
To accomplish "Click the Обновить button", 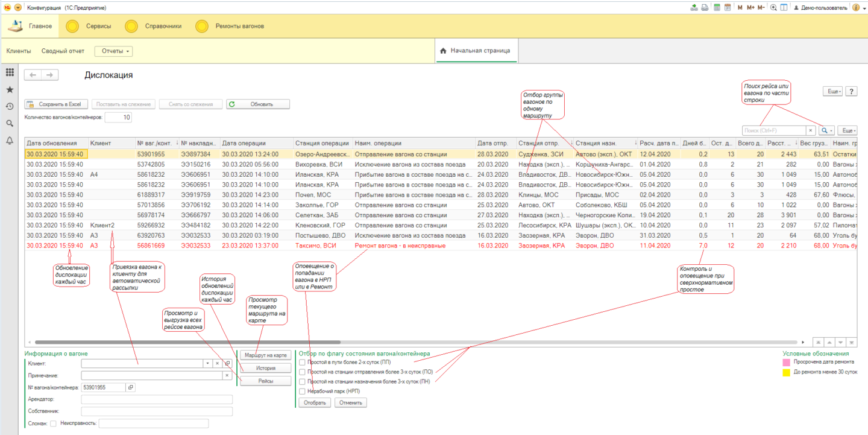I will point(258,104).
